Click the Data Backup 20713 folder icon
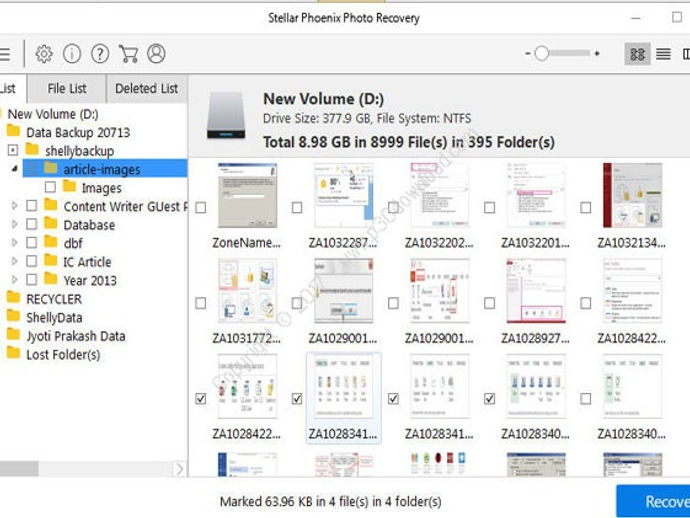The image size is (690, 518). [13, 131]
